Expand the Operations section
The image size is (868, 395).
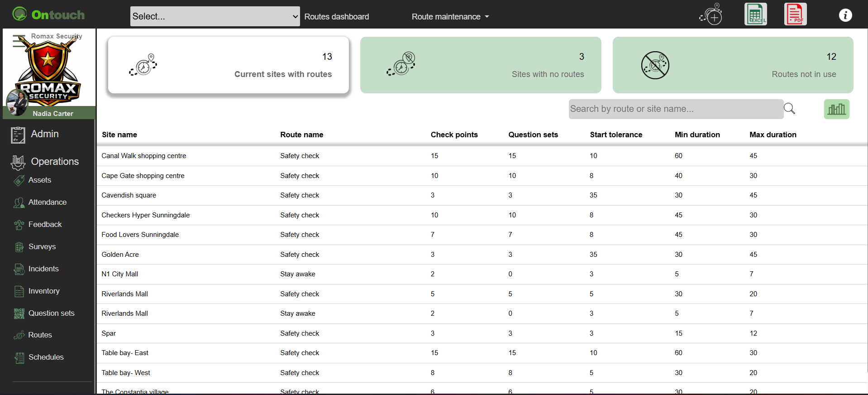(54, 162)
